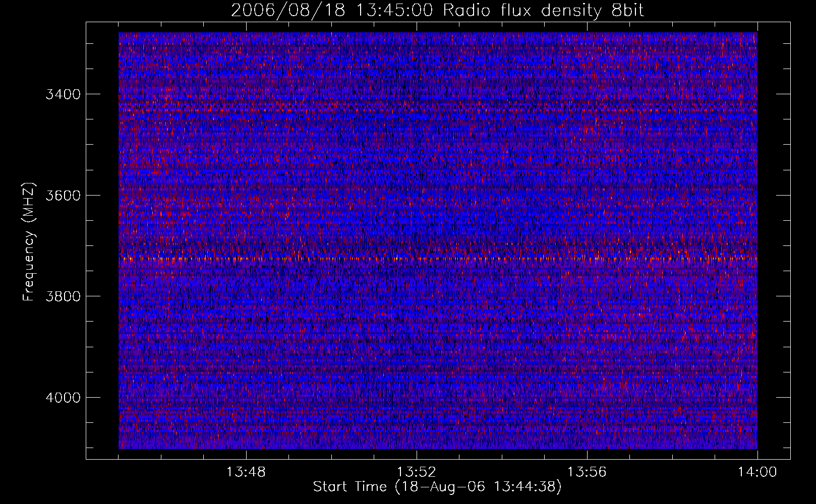Click the 4000 frequency tick label
The image size is (816, 504).
click(63, 398)
